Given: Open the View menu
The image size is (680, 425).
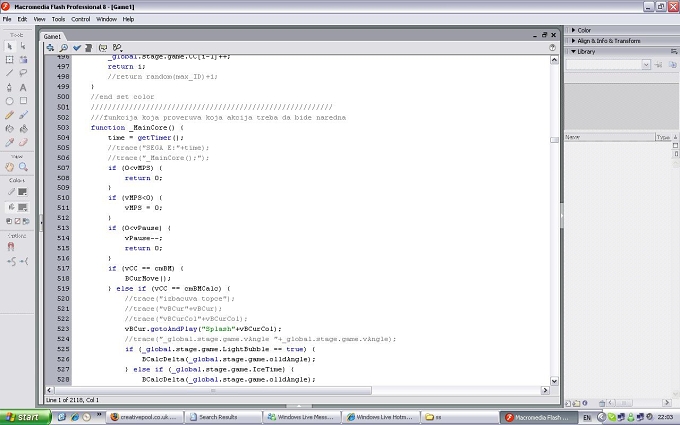Looking at the screenshot, I should tap(39, 19).
